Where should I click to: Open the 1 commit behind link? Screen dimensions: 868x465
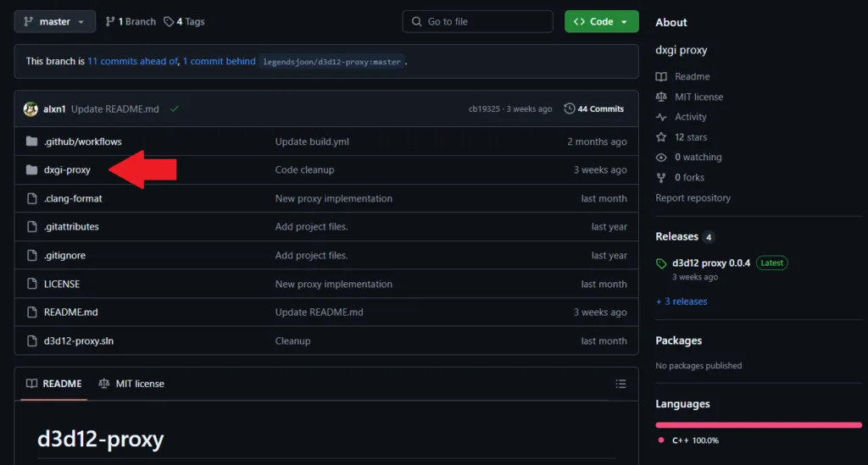(219, 62)
